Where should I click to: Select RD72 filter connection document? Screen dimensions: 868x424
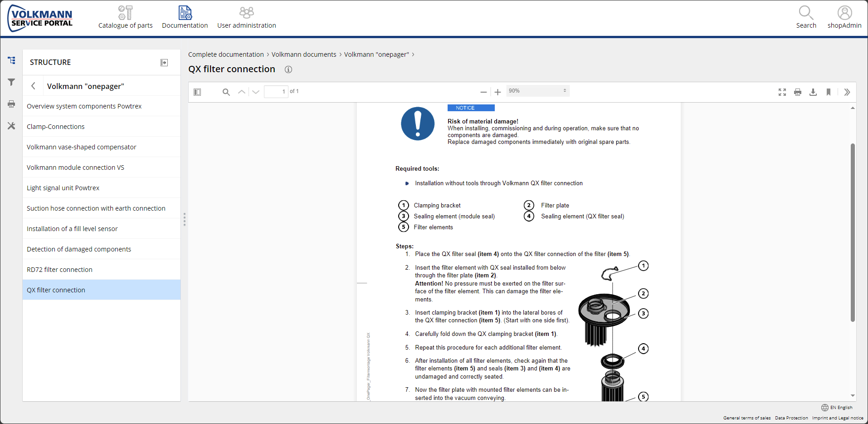pyautogui.click(x=59, y=270)
